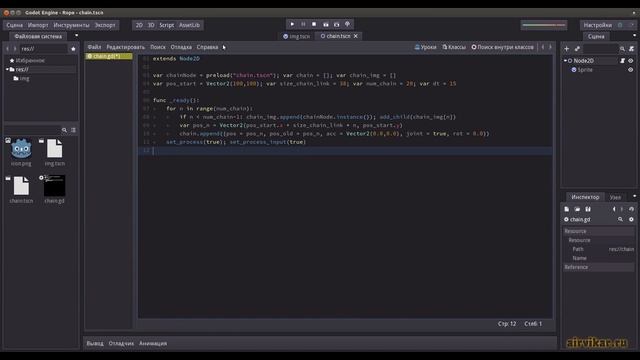The width and height of the screenshot is (640, 360).
Task: Switch to 3D workspace
Action: tap(151, 25)
